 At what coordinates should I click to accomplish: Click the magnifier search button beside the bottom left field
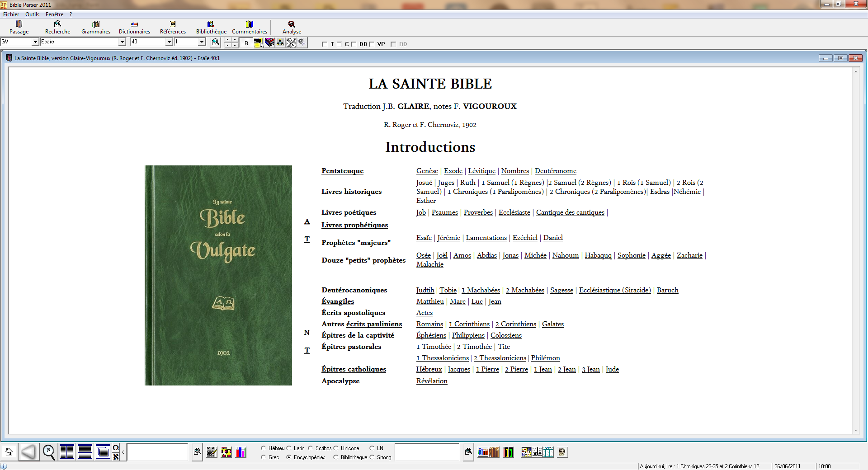[197, 452]
